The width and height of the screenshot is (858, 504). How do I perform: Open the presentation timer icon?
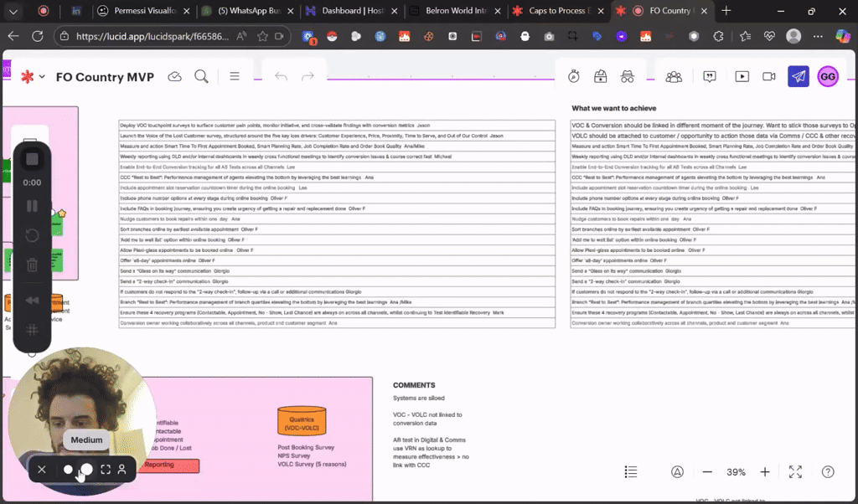[573, 76]
